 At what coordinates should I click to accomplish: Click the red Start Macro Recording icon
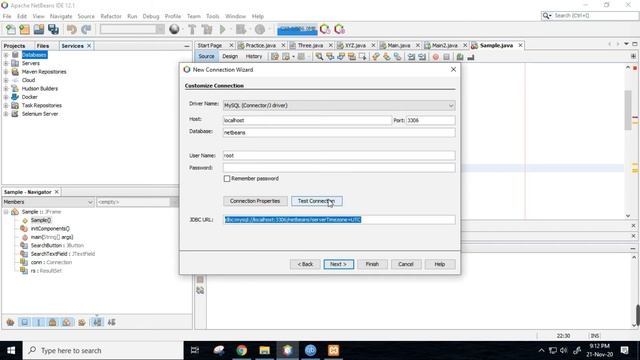(436, 57)
